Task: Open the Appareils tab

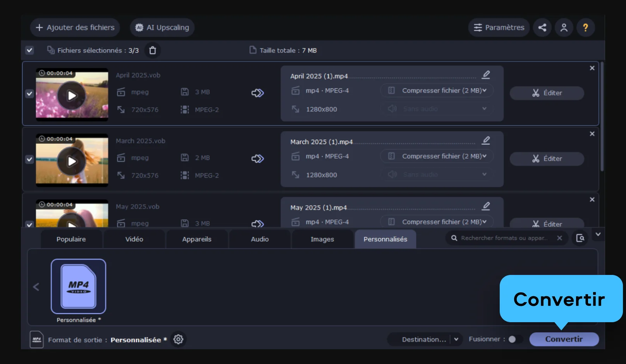Action: (197, 239)
